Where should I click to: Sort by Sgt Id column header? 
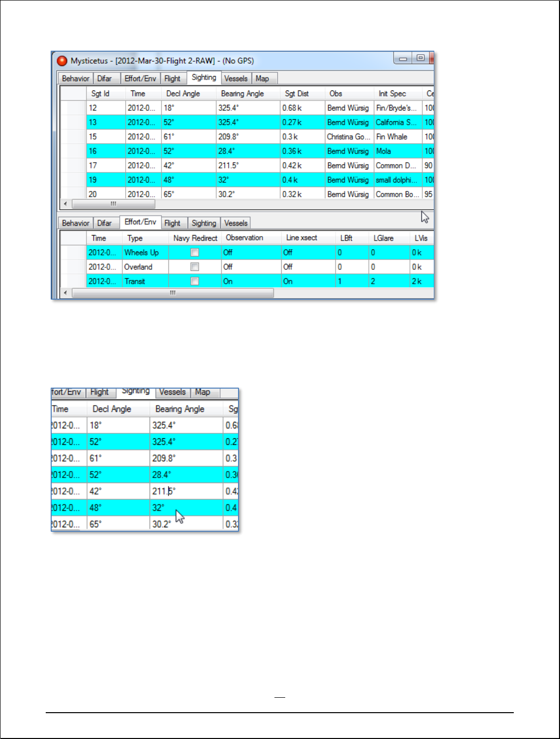[106, 93]
